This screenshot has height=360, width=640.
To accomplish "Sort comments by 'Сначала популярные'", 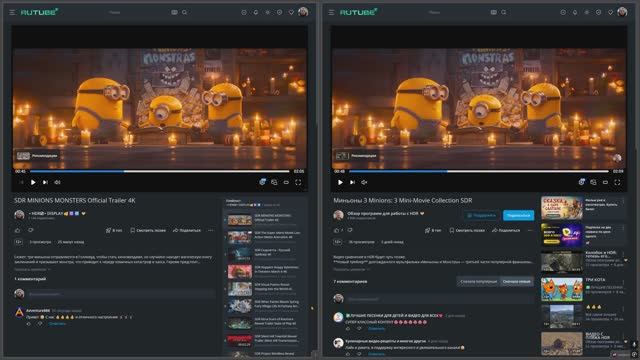I will [478, 281].
